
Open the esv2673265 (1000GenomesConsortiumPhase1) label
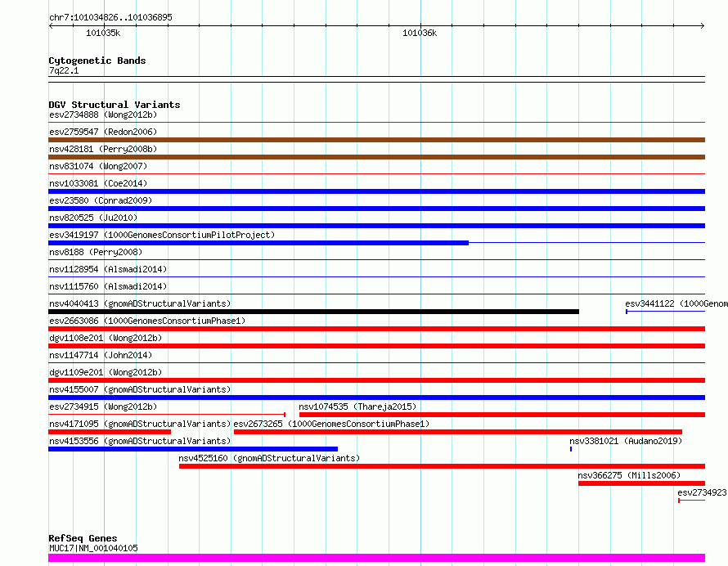(331, 424)
